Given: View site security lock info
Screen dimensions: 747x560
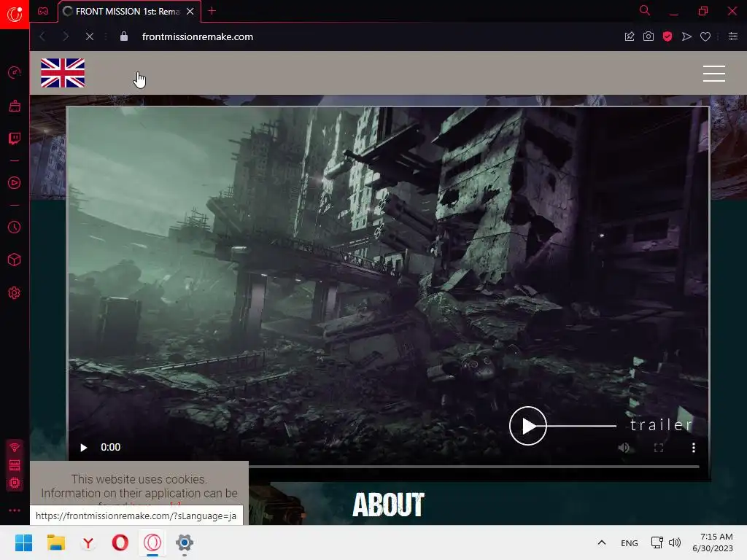Looking at the screenshot, I should point(124,36).
